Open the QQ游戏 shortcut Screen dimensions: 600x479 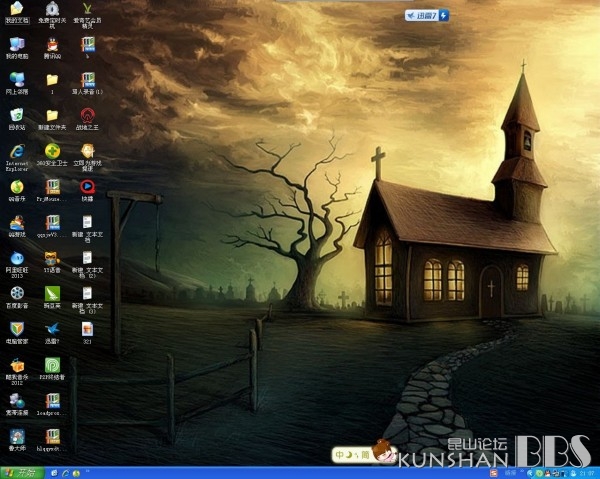pos(17,226)
